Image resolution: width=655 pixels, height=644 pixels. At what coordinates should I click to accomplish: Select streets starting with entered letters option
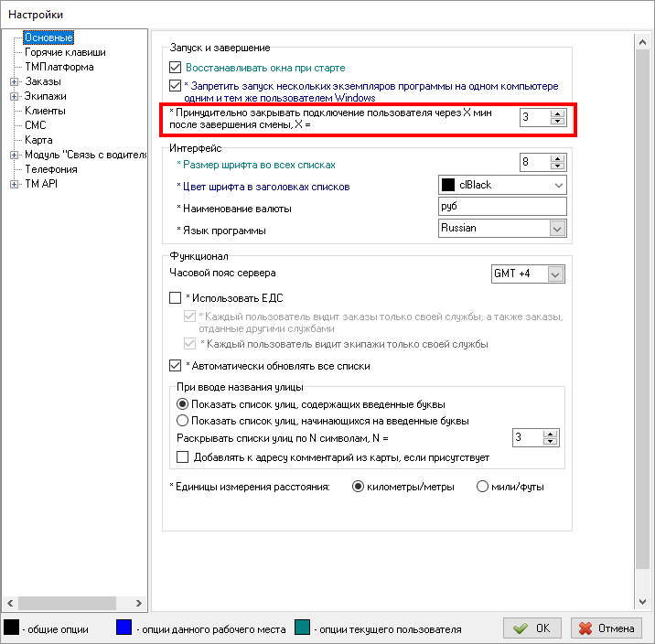click(x=182, y=420)
